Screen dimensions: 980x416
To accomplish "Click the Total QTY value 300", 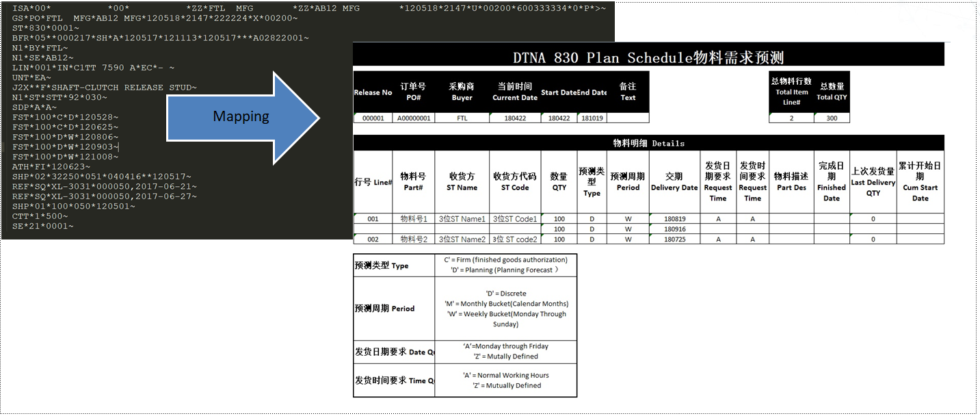I will (x=832, y=118).
